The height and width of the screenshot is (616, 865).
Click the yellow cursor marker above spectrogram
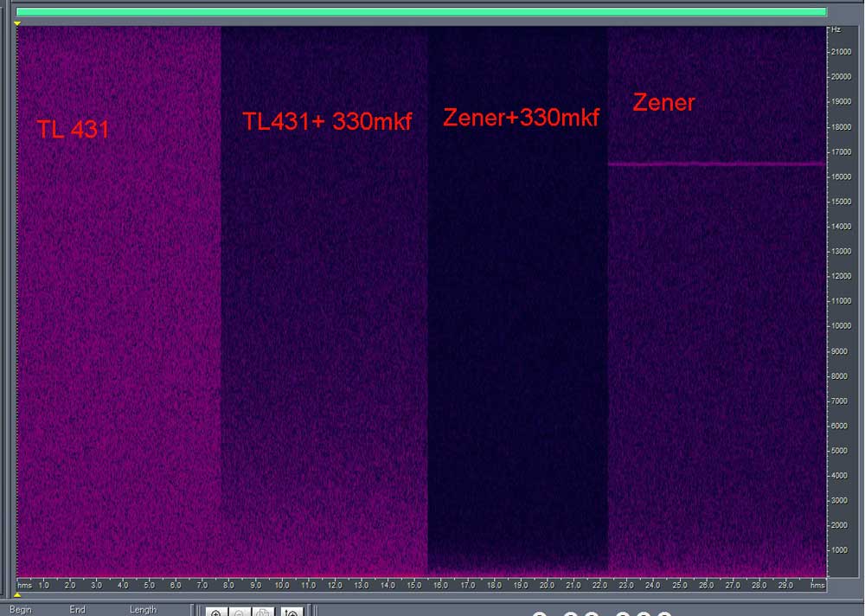pos(17,23)
